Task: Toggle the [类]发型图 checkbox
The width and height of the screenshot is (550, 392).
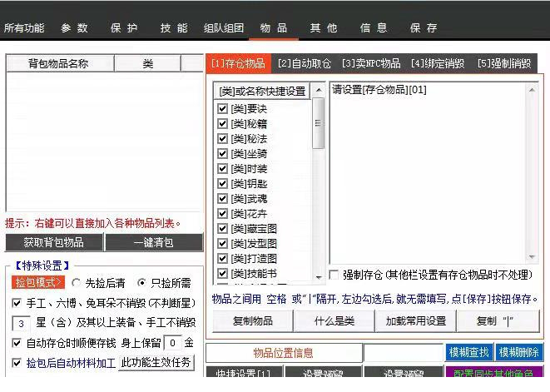Action: tap(222, 243)
